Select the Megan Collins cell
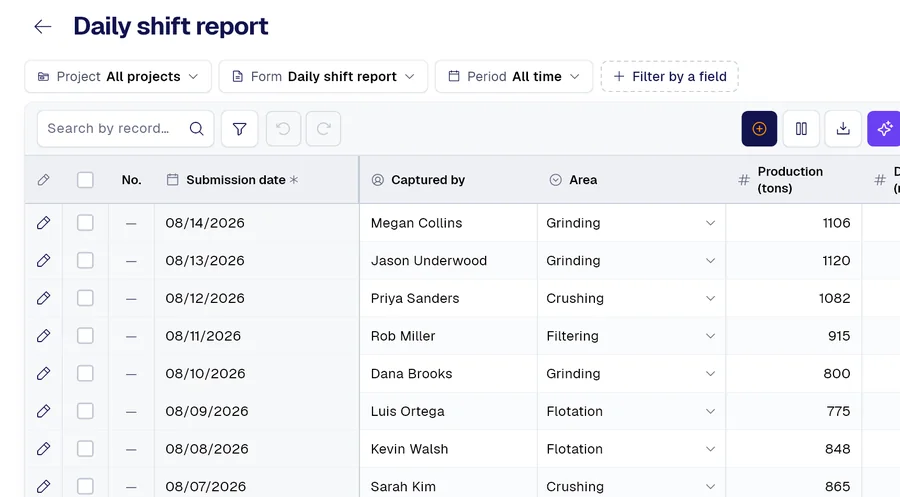The height and width of the screenshot is (497, 900). click(449, 223)
